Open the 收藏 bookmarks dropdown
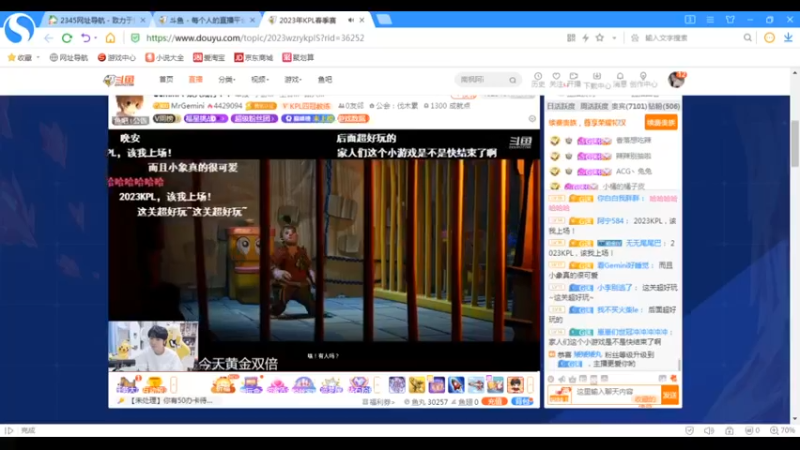Image resolution: width=800 pixels, height=450 pixels. [x=24, y=58]
